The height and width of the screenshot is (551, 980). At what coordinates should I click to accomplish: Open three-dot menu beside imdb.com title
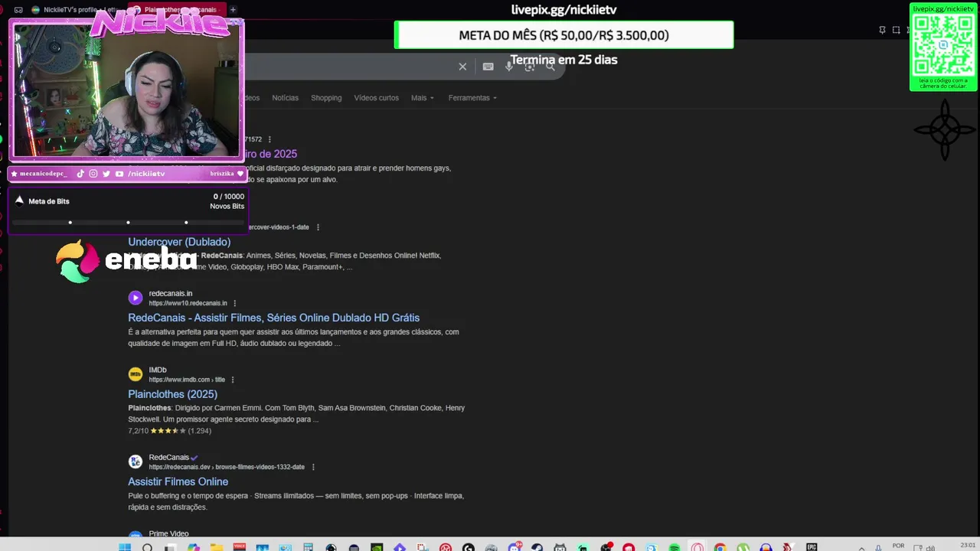232,380
